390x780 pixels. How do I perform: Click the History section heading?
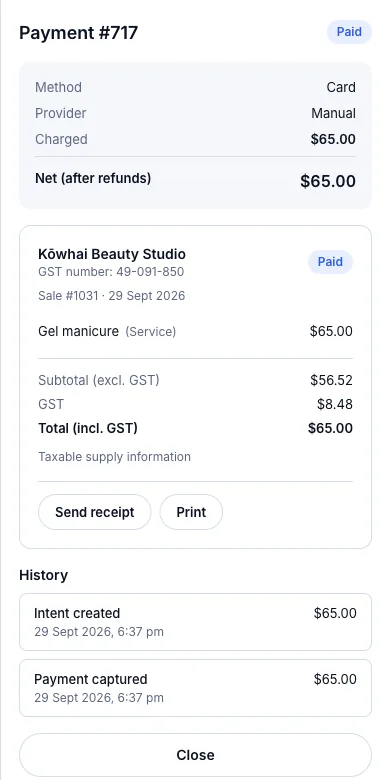click(43, 575)
